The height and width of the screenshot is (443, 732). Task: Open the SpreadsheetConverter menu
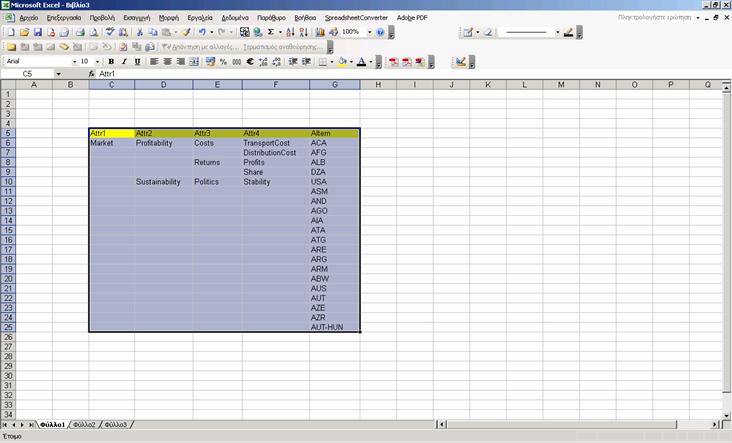click(x=356, y=18)
